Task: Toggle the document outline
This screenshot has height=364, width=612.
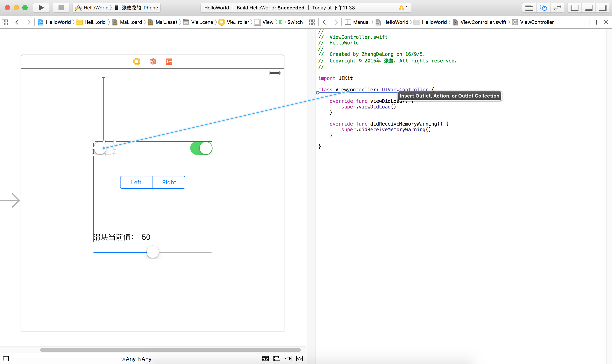Action: (6, 359)
